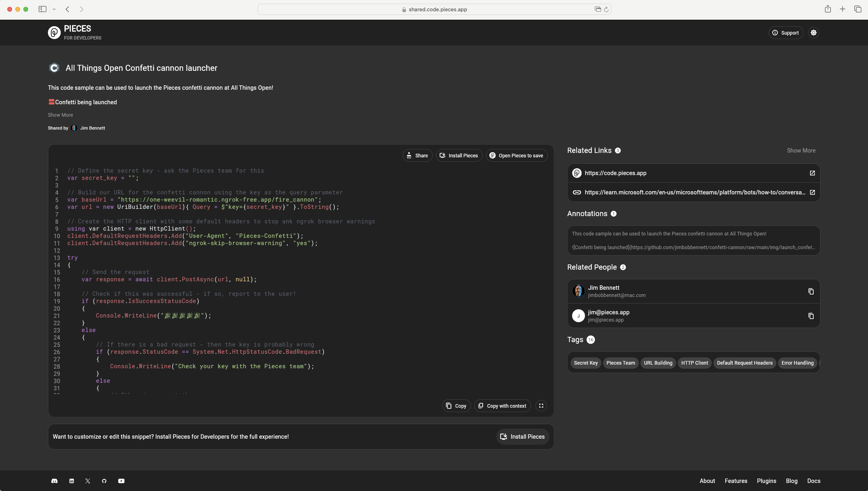Toggle the Safari sidebar
This screenshot has width=868, height=491.
(42, 9)
